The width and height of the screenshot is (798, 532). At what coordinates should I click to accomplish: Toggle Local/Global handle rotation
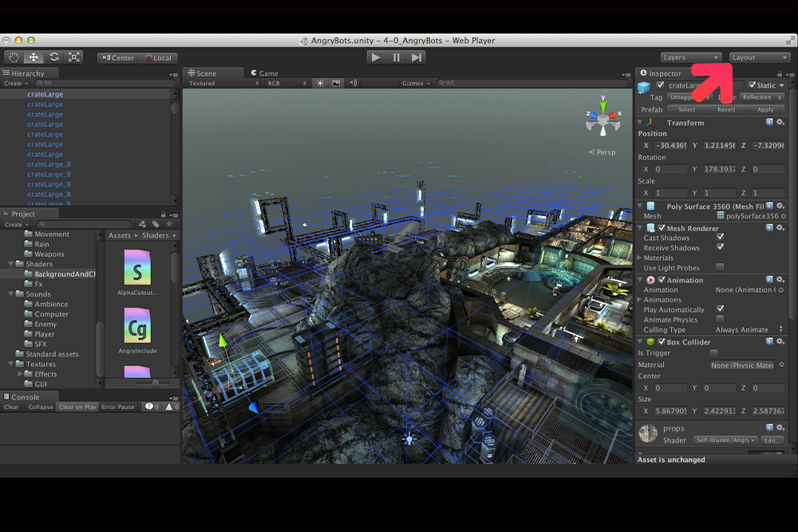158,57
